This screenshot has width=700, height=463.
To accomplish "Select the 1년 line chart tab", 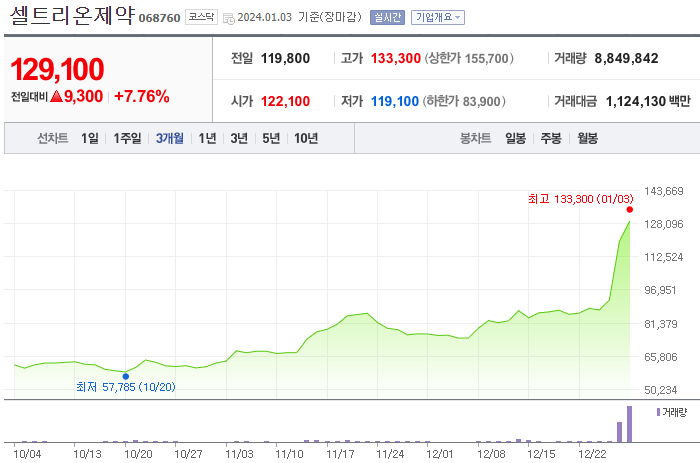I will (207, 138).
